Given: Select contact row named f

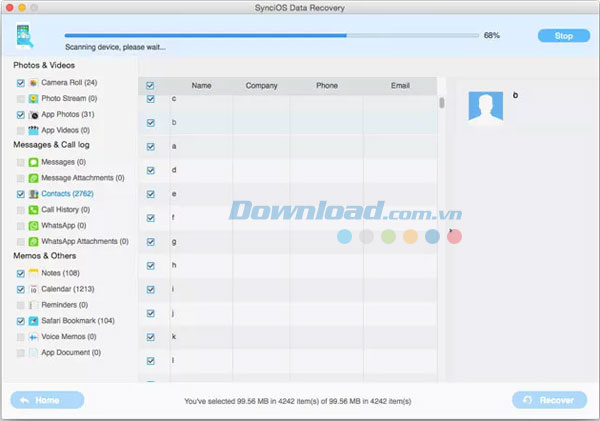Looking at the screenshot, I should tap(288, 218).
